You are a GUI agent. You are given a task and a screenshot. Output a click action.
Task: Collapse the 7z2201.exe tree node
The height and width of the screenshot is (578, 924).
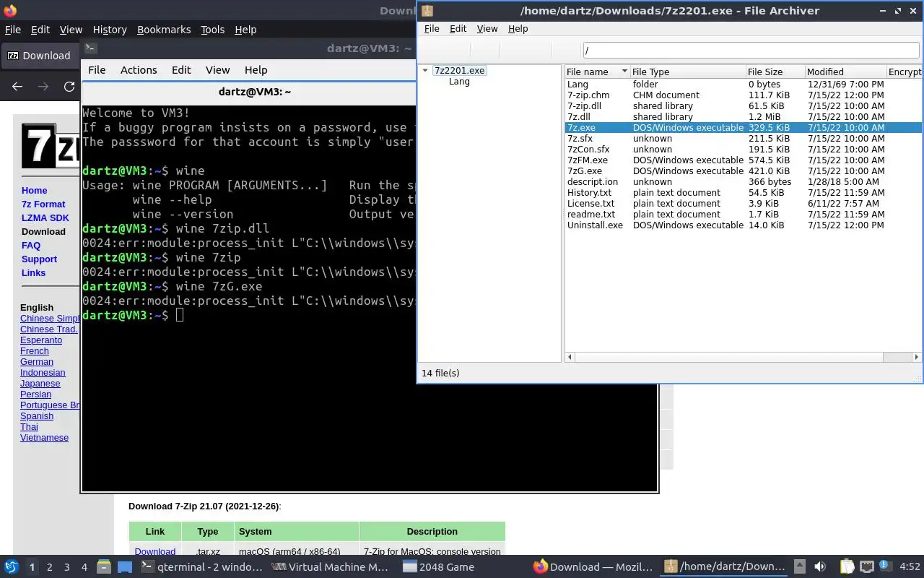pos(425,71)
